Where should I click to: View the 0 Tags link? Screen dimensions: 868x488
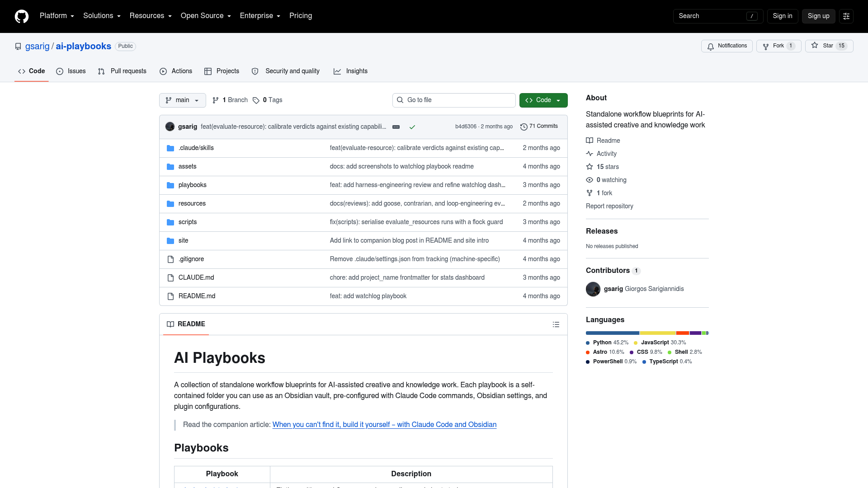(x=268, y=100)
